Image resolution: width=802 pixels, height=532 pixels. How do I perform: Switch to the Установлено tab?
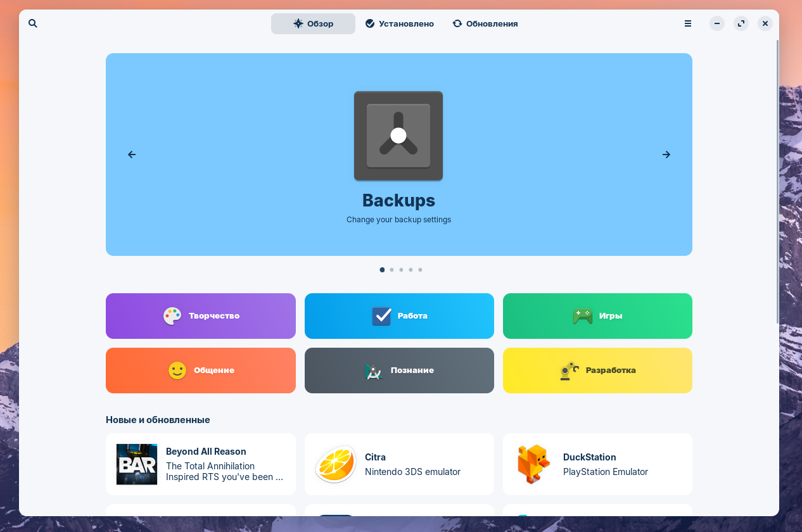(400, 23)
